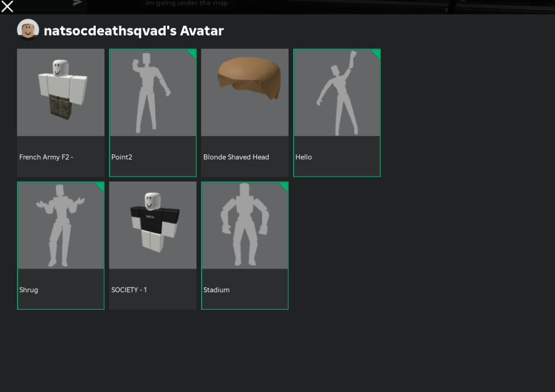The image size is (555, 392).
Task: Click natsocdeathsqvad's headshot icon
Action: pos(28,30)
